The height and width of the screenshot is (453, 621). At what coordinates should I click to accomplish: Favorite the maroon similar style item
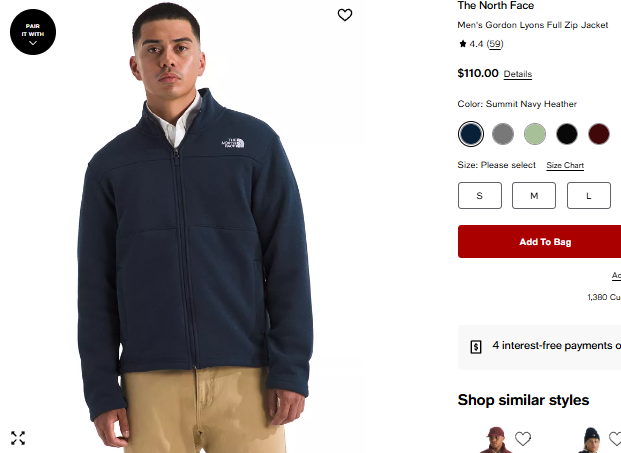pyautogui.click(x=523, y=438)
